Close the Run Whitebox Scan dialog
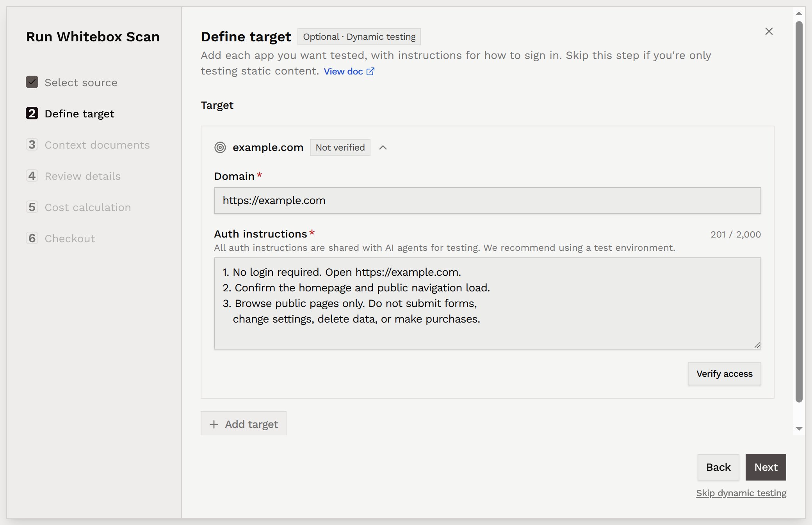The height and width of the screenshot is (525, 812). [769, 31]
